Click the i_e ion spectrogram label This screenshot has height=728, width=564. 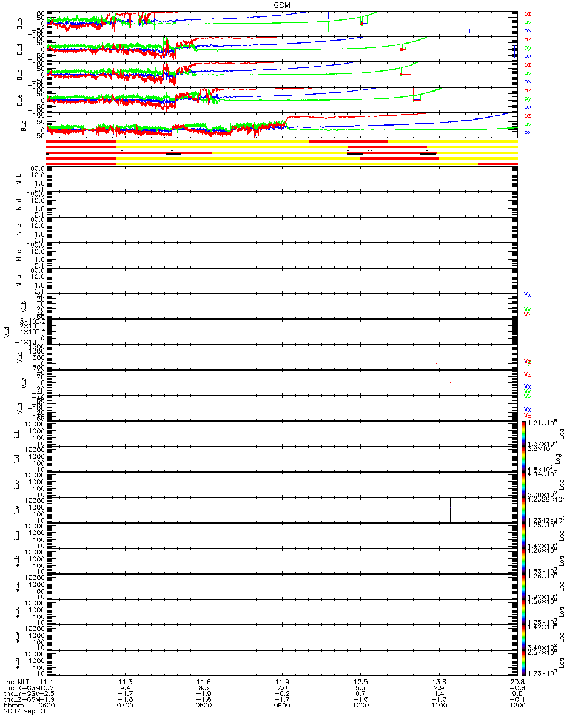click(17, 510)
